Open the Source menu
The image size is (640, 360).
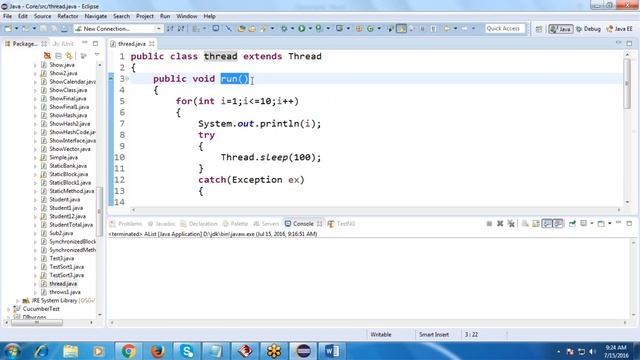(x=42, y=16)
